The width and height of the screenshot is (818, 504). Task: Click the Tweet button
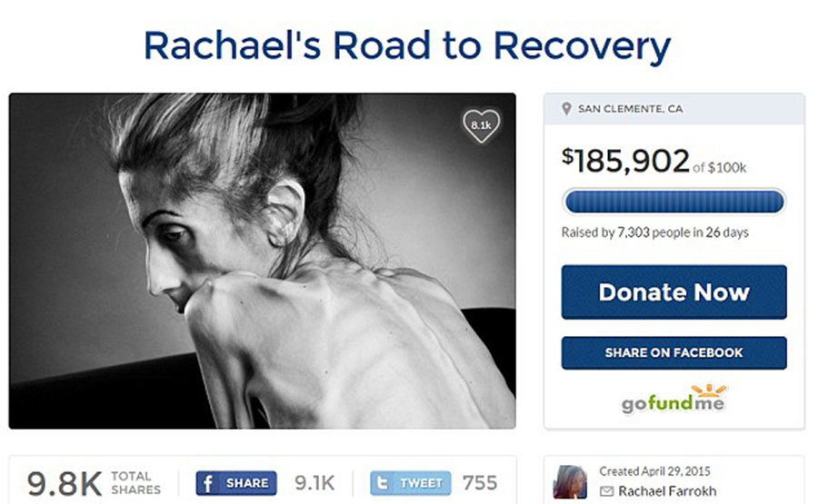(411, 483)
